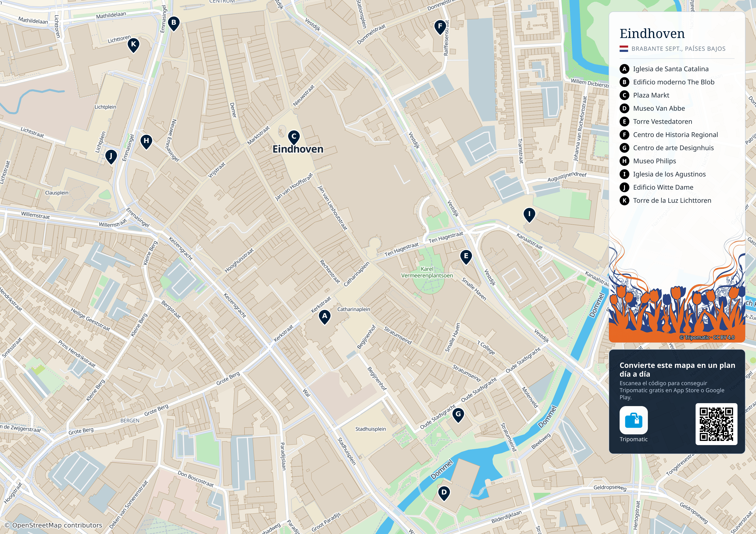Click legend badge E for Torre Vestedatoren
Screen dimensions: 756x534
(624, 122)
